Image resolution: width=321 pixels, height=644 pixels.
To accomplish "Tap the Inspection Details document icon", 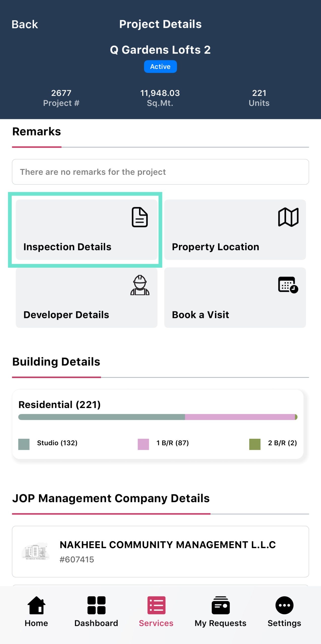I will coord(139,217).
